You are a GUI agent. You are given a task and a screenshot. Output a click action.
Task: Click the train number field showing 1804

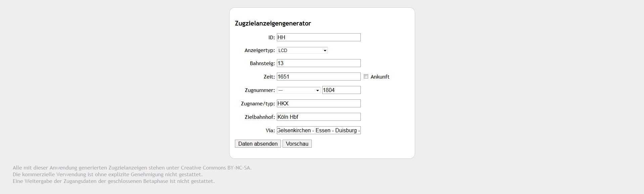click(341, 90)
